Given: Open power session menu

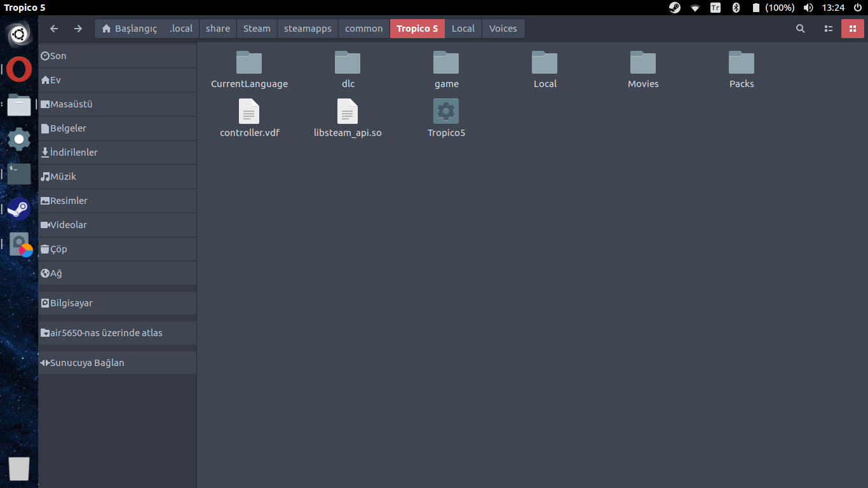Looking at the screenshot, I should (857, 8).
